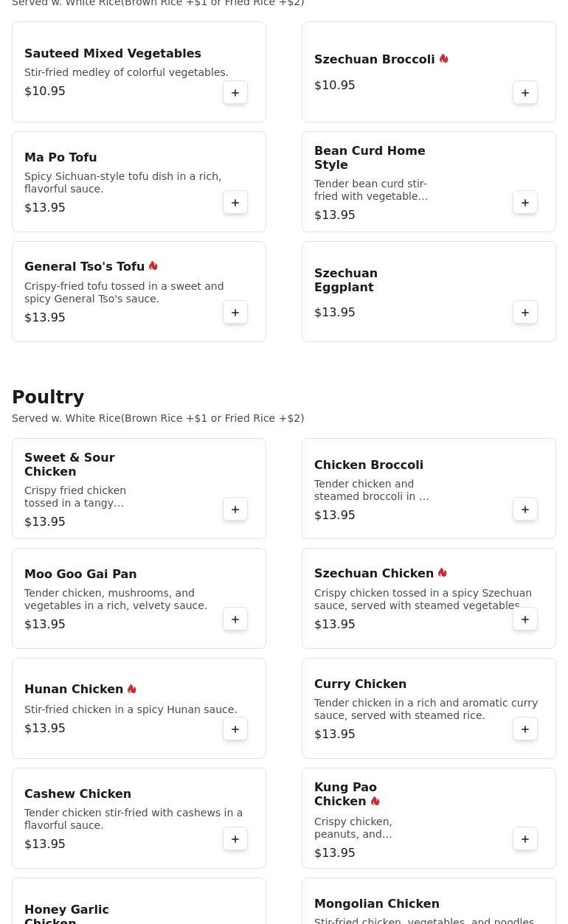Add Cashew Chicken to cart
Viewport: 568px width, 924px height.
pyautogui.click(x=235, y=839)
